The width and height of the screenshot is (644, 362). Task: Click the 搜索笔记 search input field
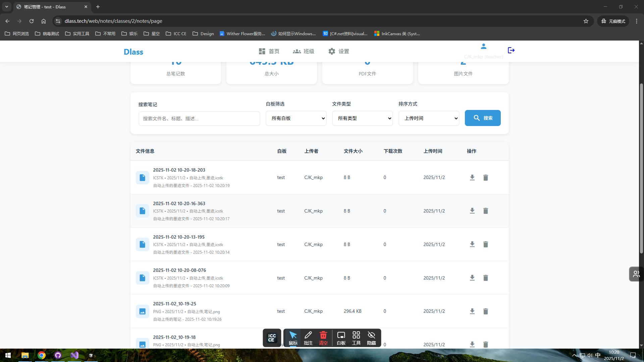tap(199, 119)
